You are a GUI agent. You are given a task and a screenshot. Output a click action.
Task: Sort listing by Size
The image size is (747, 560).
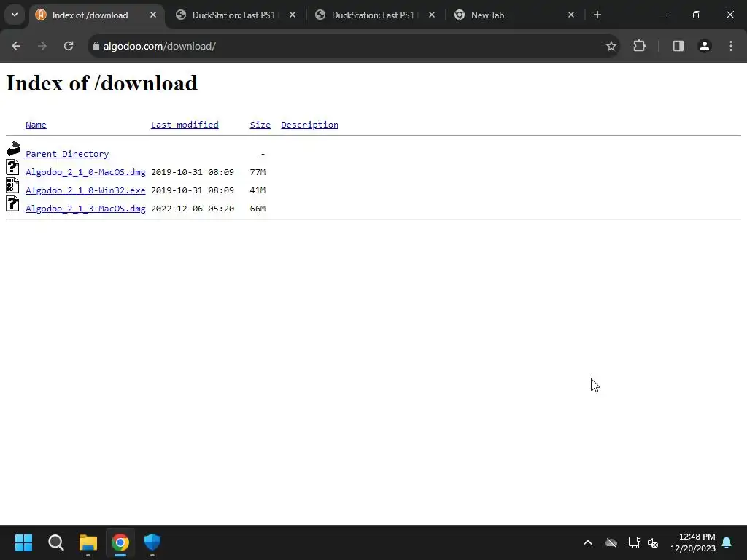coord(260,125)
